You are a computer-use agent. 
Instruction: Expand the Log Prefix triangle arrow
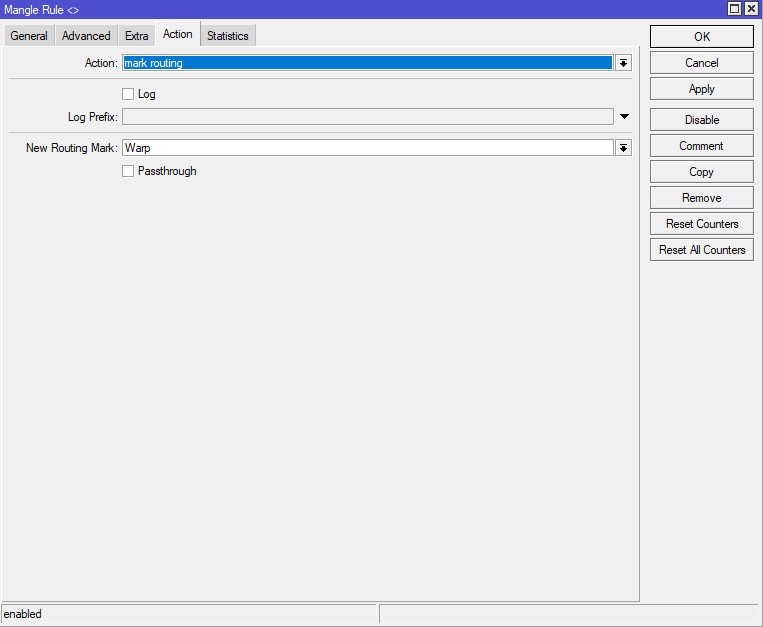624,117
